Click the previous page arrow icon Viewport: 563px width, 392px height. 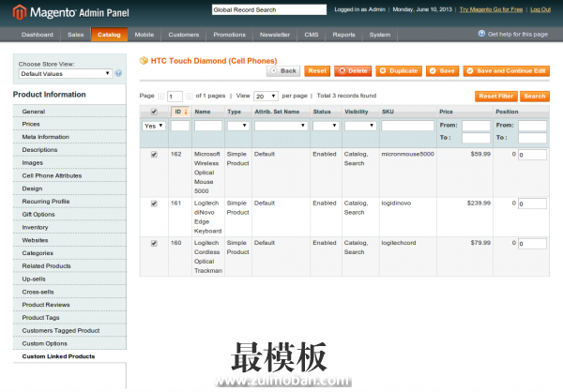coord(160,97)
